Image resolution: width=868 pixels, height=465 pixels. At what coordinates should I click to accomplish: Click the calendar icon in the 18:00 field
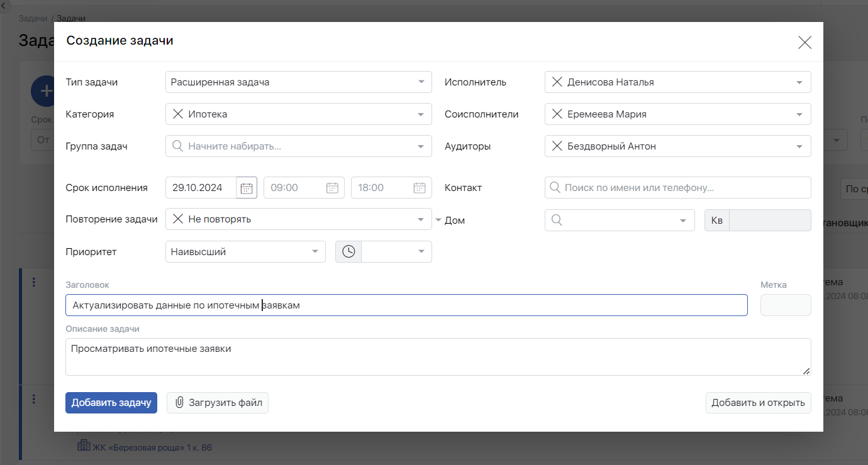419,188
